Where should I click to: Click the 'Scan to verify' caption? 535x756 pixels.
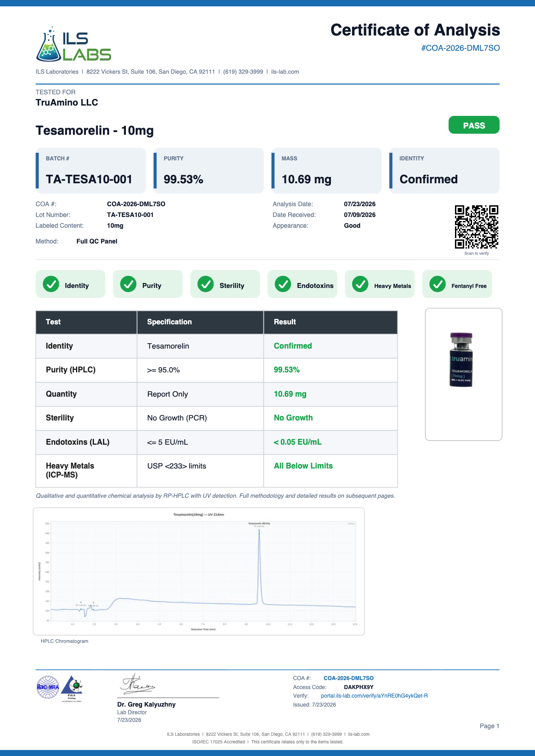(477, 253)
